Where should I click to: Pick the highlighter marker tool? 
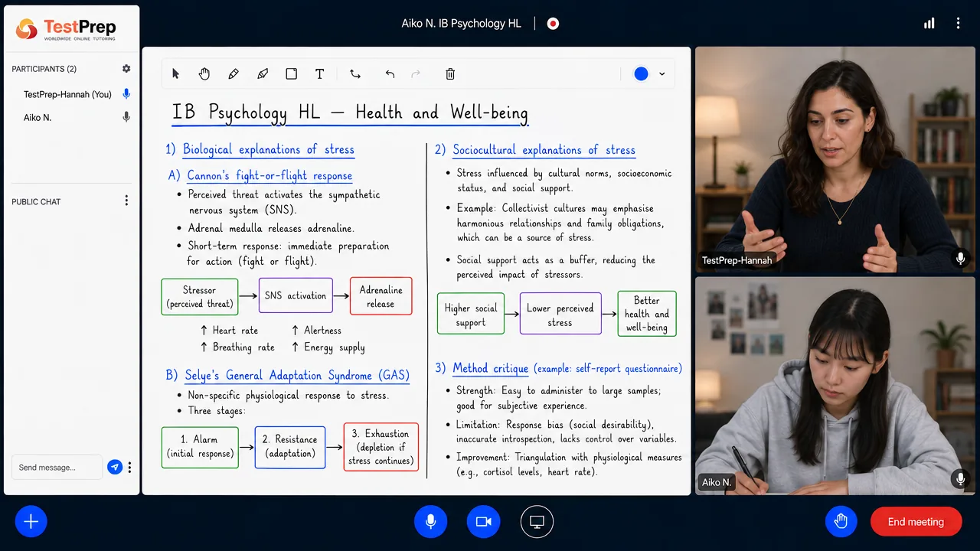point(263,74)
